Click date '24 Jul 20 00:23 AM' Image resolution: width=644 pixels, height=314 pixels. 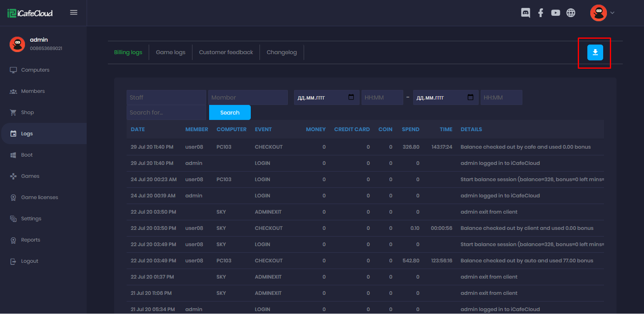(154, 179)
